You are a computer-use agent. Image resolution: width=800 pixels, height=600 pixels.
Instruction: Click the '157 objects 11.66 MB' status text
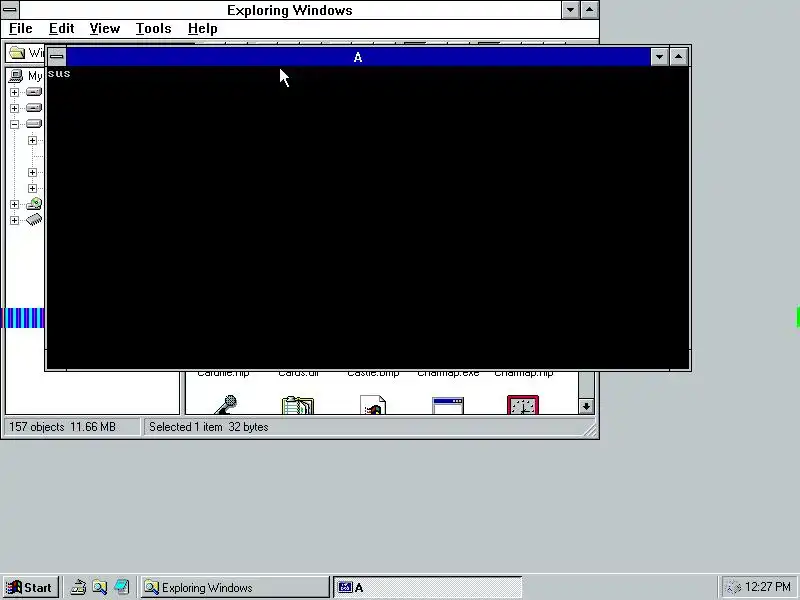(x=62, y=427)
